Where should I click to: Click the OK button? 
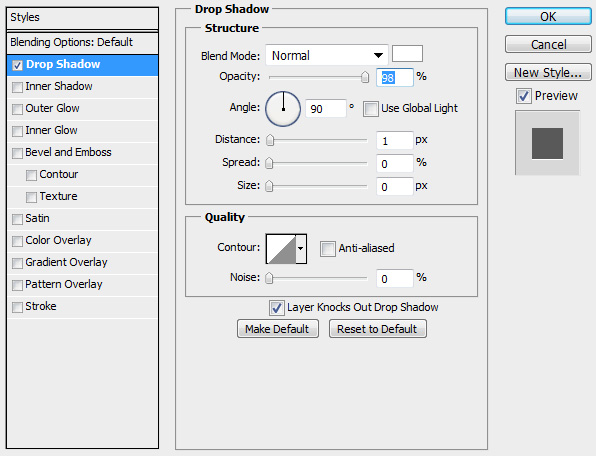pos(548,17)
